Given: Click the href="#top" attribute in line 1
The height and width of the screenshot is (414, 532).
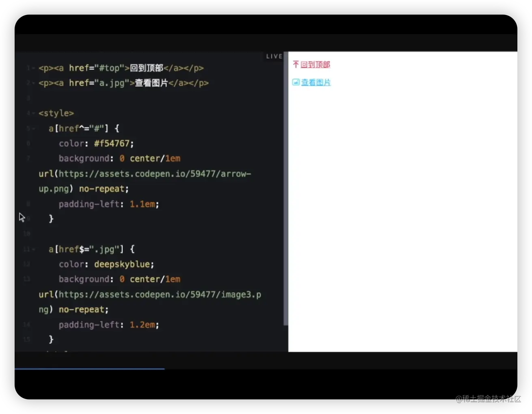Looking at the screenshot, I should pos(97,68).
